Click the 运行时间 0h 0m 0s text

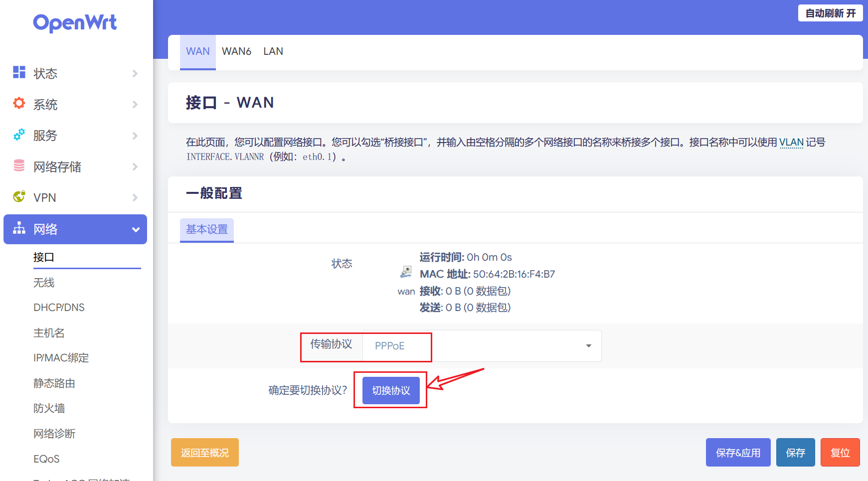click(466, 257)
